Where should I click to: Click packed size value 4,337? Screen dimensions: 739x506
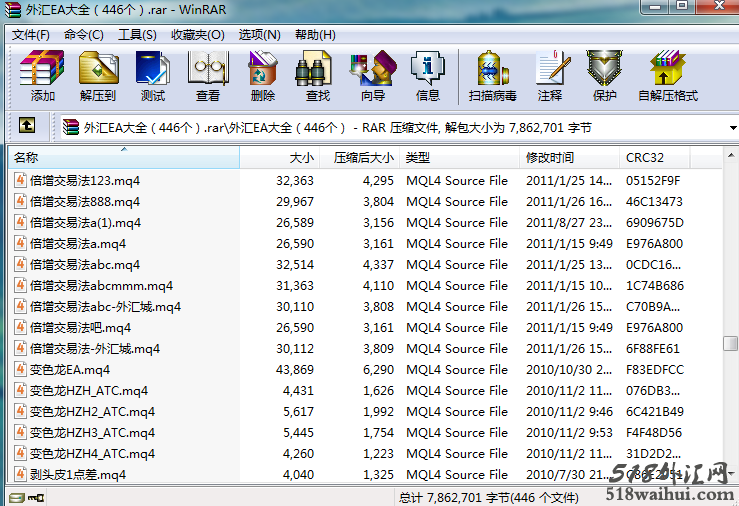click(378, 265)
